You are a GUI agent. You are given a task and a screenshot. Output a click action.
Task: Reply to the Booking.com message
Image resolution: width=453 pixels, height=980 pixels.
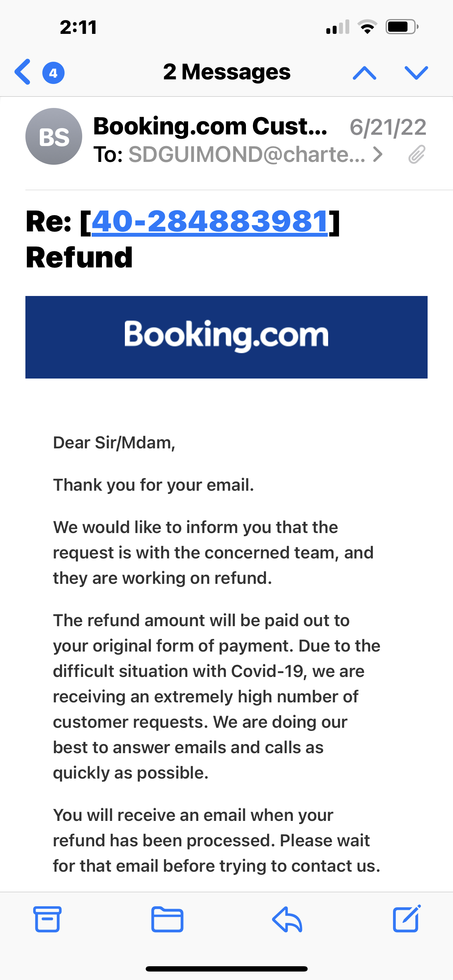click(x=286, y=920)
